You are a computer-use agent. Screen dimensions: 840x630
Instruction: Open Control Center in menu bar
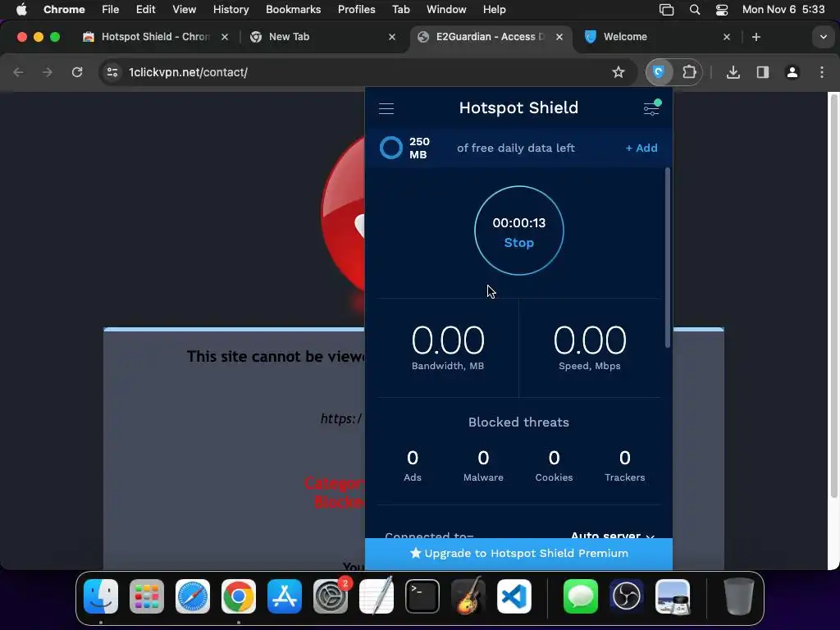coord(722,10)
